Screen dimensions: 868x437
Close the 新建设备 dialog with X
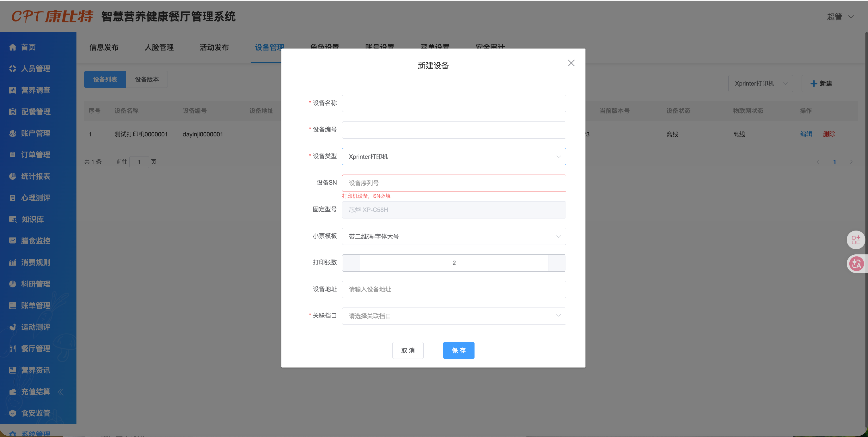(x=571, y=63)
